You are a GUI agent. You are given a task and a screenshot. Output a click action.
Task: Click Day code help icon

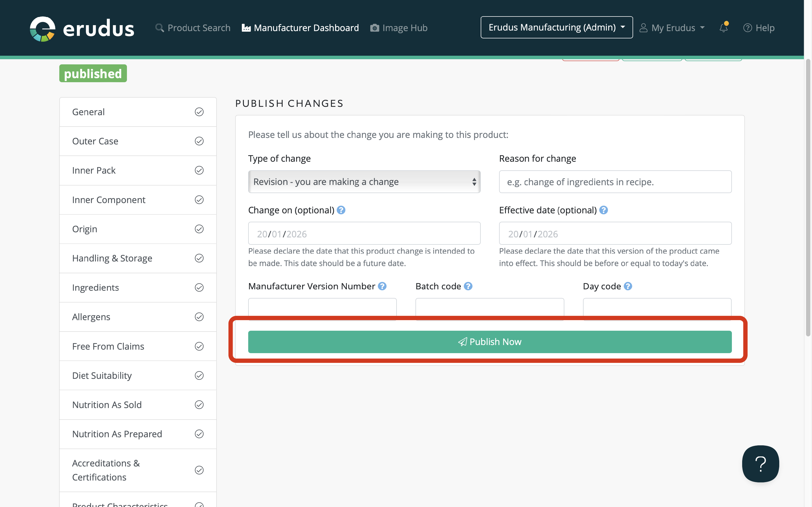[x=627, y=286]
